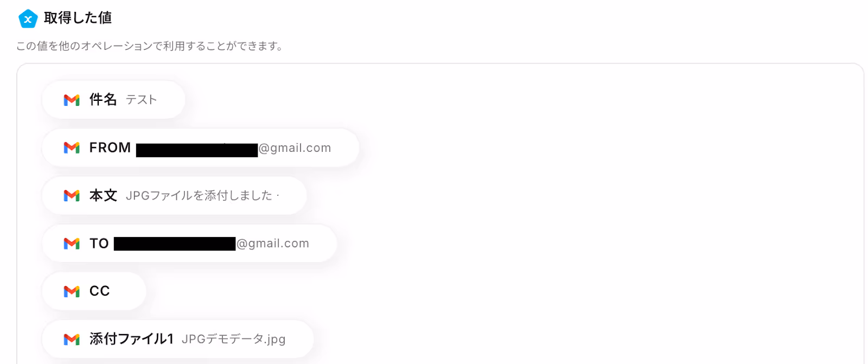Pick the 添付ファイル1 label
The width and height of the screenshot is (868, 364).
tap(131, 339)
